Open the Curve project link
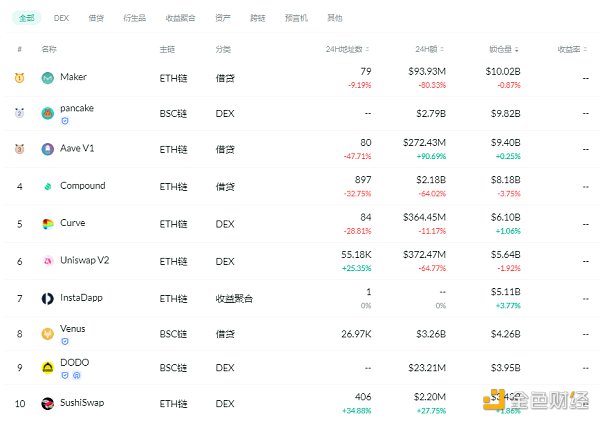This screenshot has height=421, width=600. click(73, 223)
